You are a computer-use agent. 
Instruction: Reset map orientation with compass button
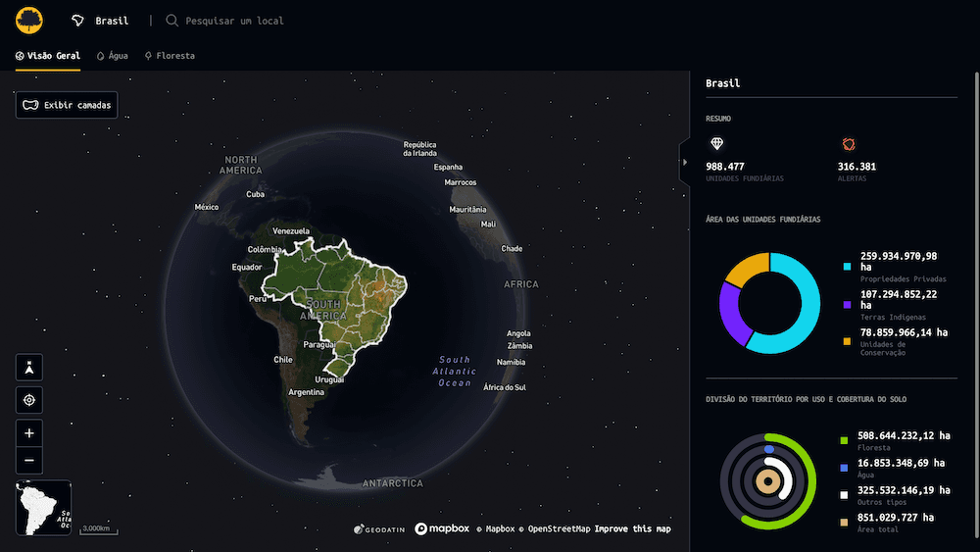[x=29, y=368]
